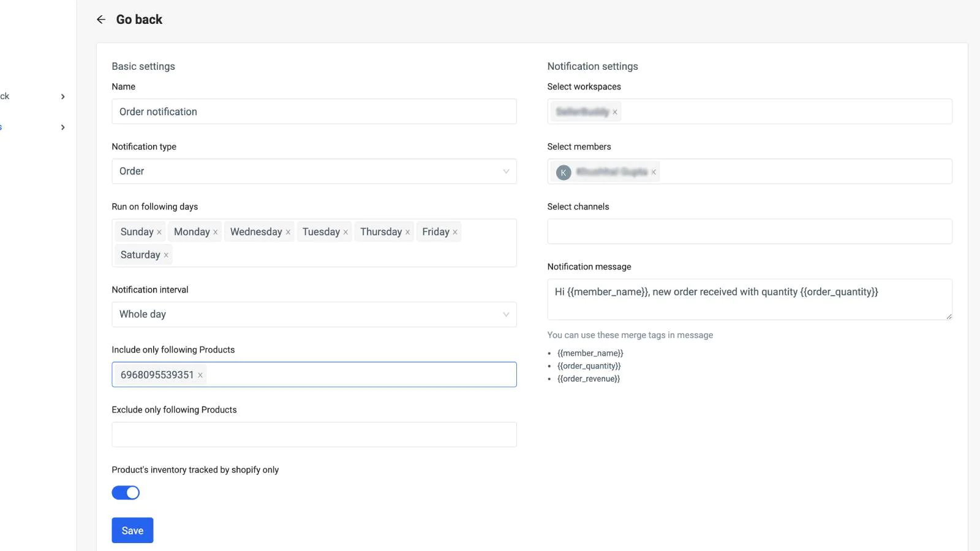Focus the Name input field

314,111
